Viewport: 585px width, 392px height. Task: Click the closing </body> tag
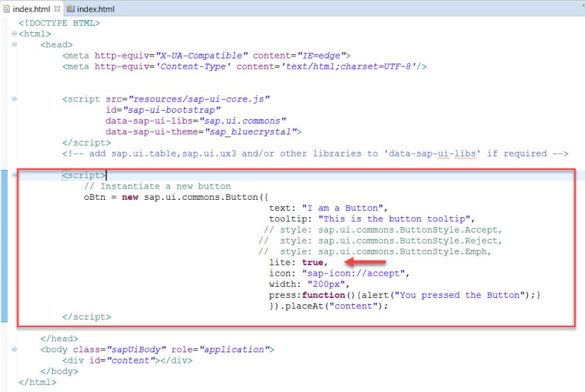tap(59, 371)
